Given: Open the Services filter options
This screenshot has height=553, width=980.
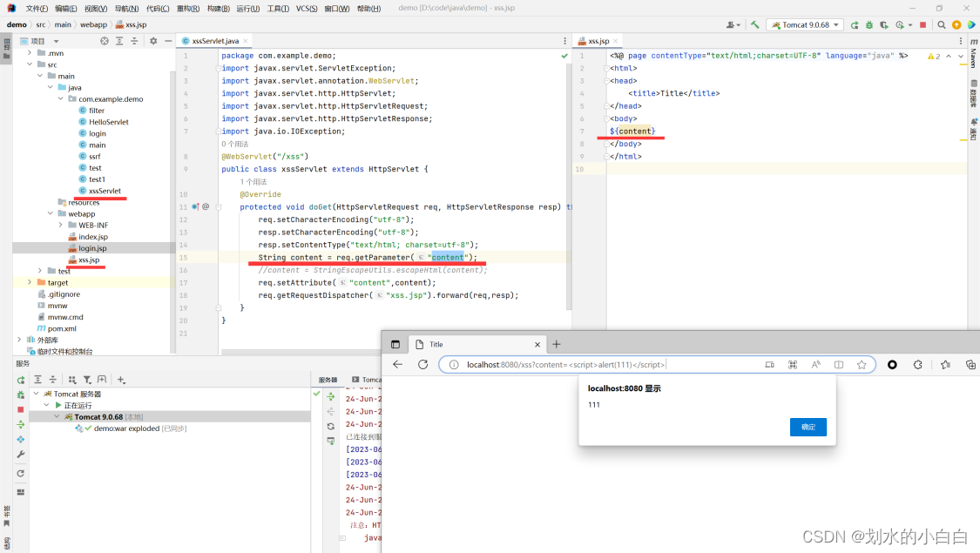Looking at the screenshot, I should point(87,380).
